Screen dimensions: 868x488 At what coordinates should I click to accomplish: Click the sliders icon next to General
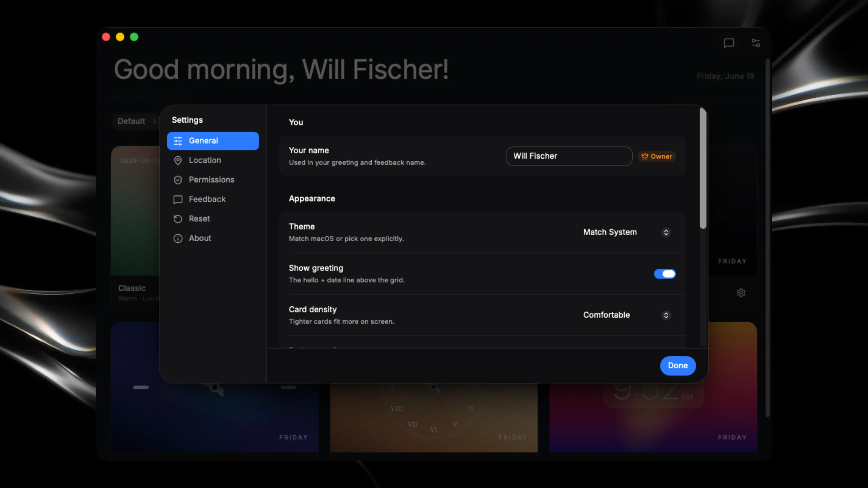point(178,141)
